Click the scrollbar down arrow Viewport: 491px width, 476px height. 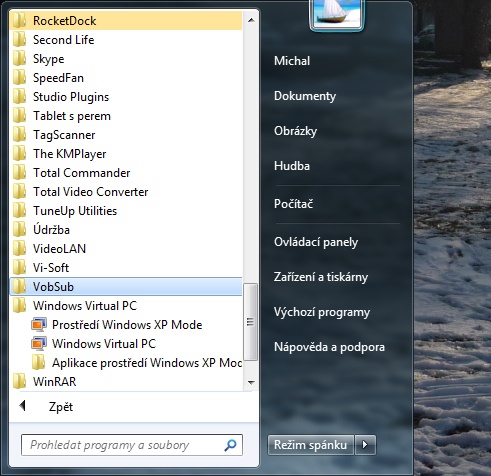pyautogui.click(x=251, y=383)
